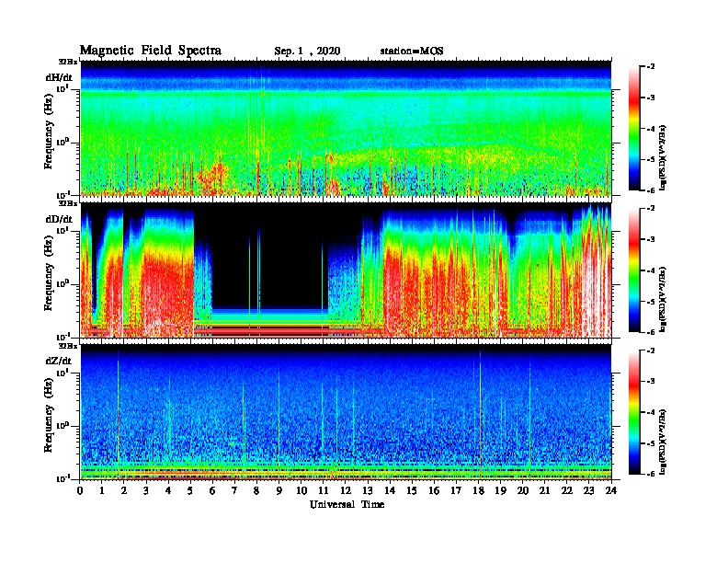Click the "-6" tick on the dD/dt color bar

[651, 331]
